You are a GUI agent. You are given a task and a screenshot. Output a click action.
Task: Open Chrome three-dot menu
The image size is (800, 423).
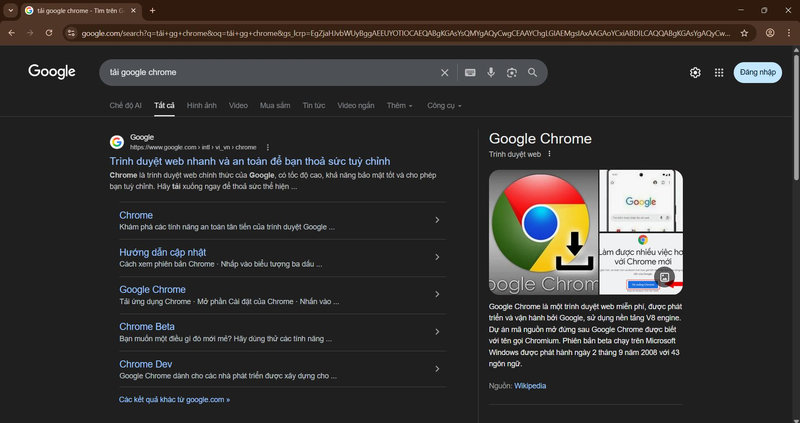click(788, 33)
